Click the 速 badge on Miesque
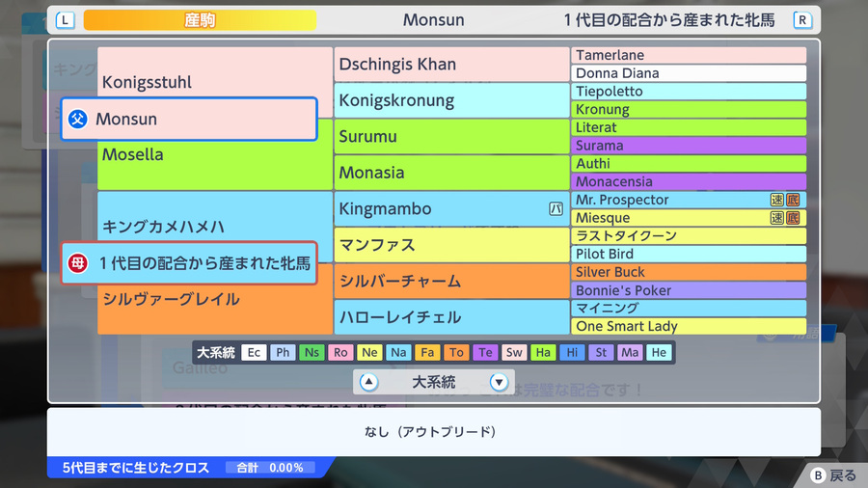Viewport: 868px width, 488px height. (777, 218)
